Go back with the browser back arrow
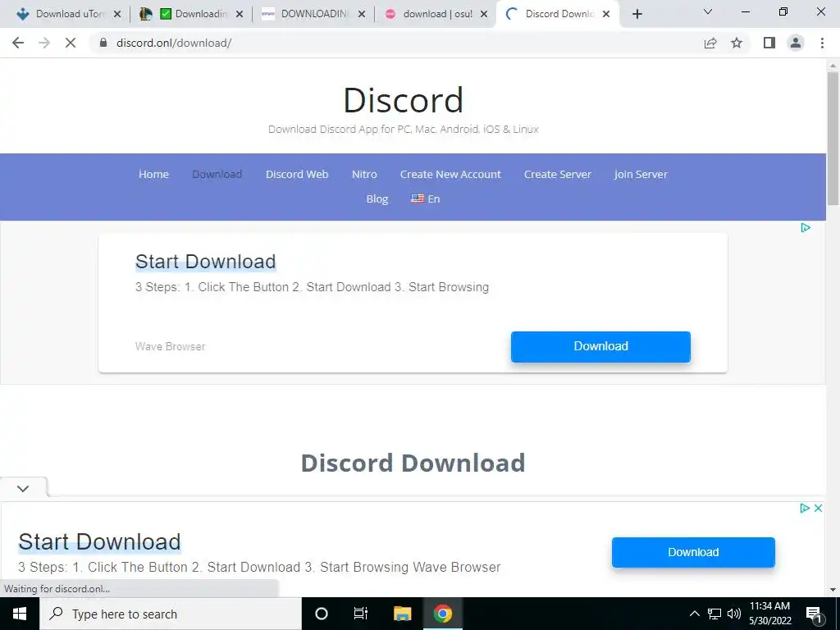840x630 pixels. (x=18, y=43)
